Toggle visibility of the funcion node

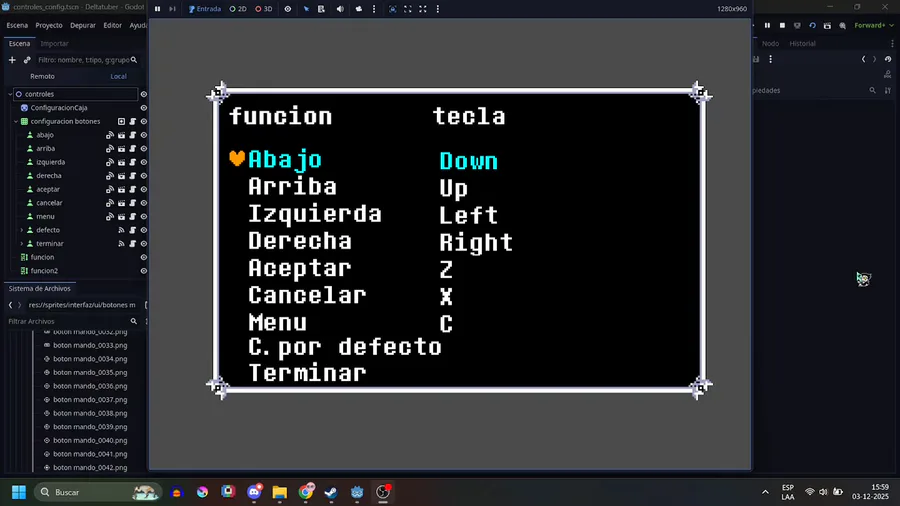[143, 258]
